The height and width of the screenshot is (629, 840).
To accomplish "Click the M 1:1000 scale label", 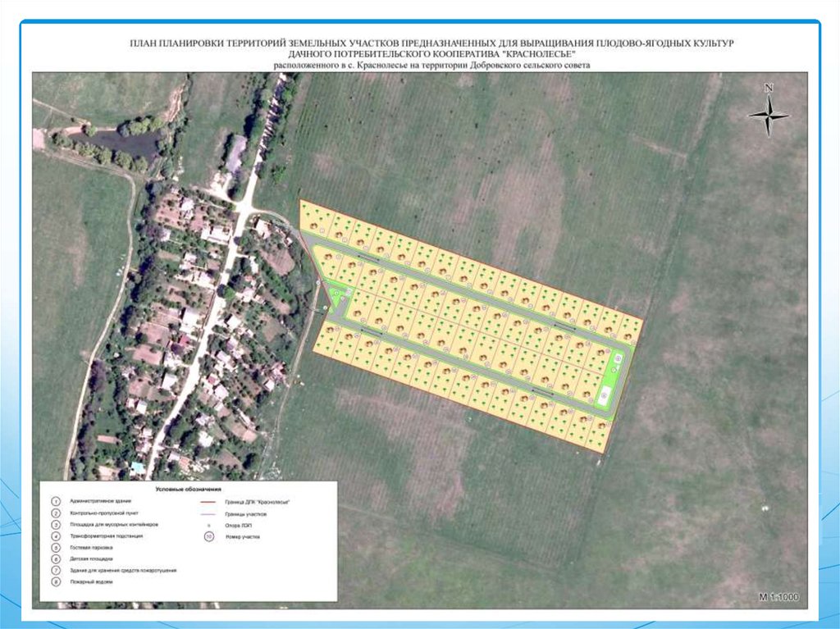I will [778, 597].
